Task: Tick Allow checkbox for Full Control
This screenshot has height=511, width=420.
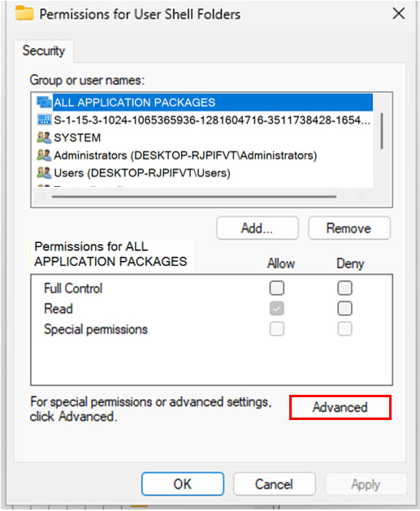Action: click(x=277, y=288)
